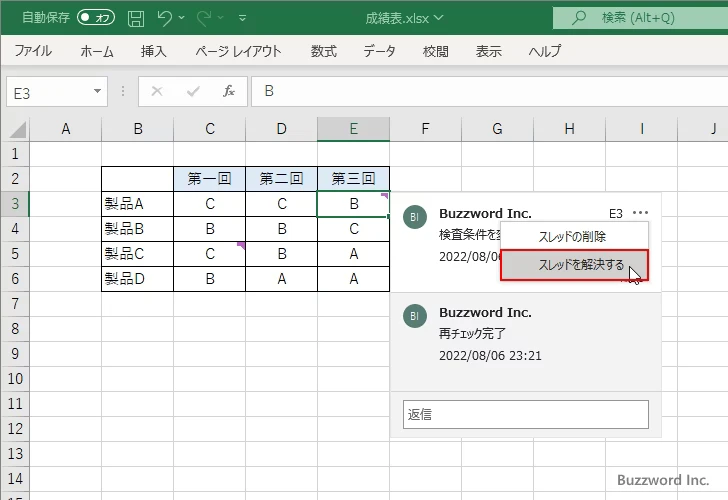
Task: Click the 製品B cell
Action: pyautogui.click(x=137, y=229)
